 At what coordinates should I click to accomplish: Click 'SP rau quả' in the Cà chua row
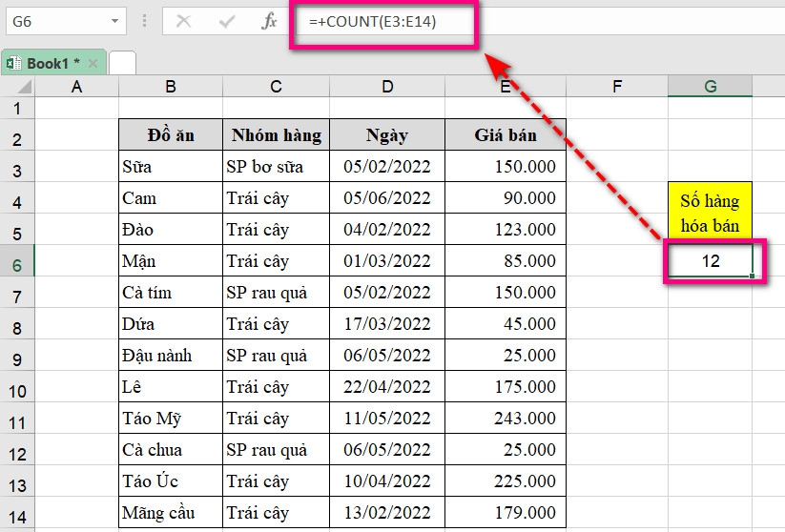coord(276,449)
